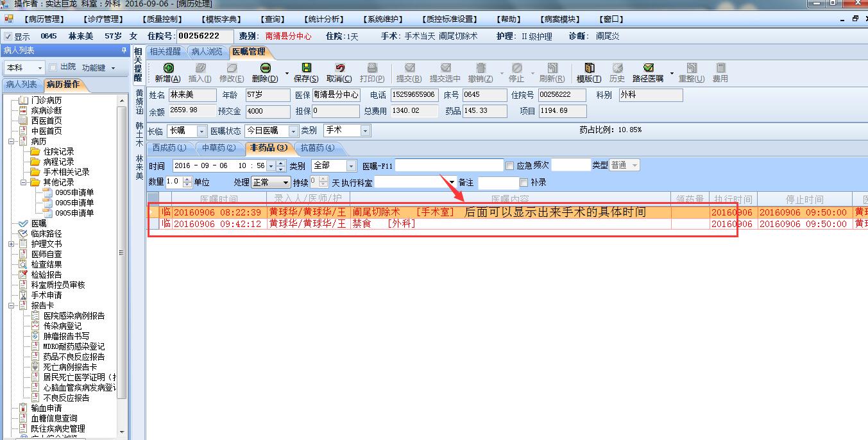
Task: Open 住院记录 folder in tree
Action: pos(58,151)
